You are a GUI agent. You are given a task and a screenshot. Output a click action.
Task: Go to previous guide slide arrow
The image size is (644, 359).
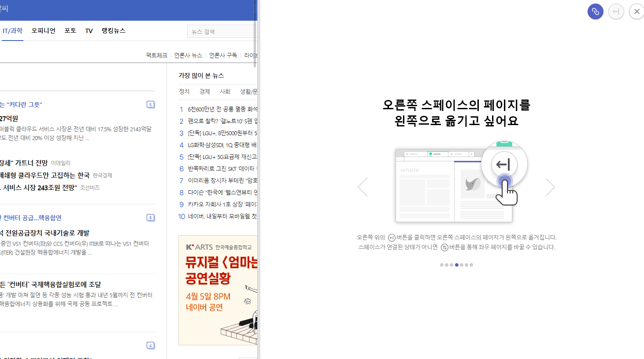coord(363,187)
